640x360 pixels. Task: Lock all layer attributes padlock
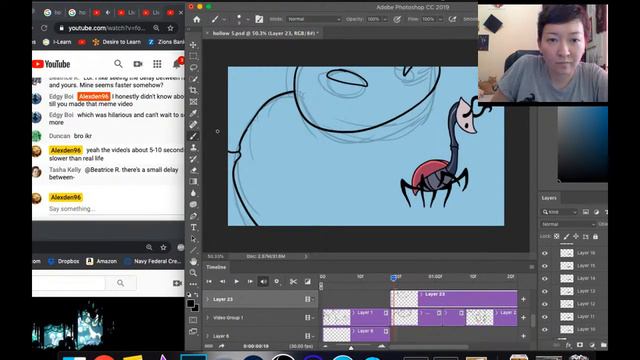tap(596, 236)
